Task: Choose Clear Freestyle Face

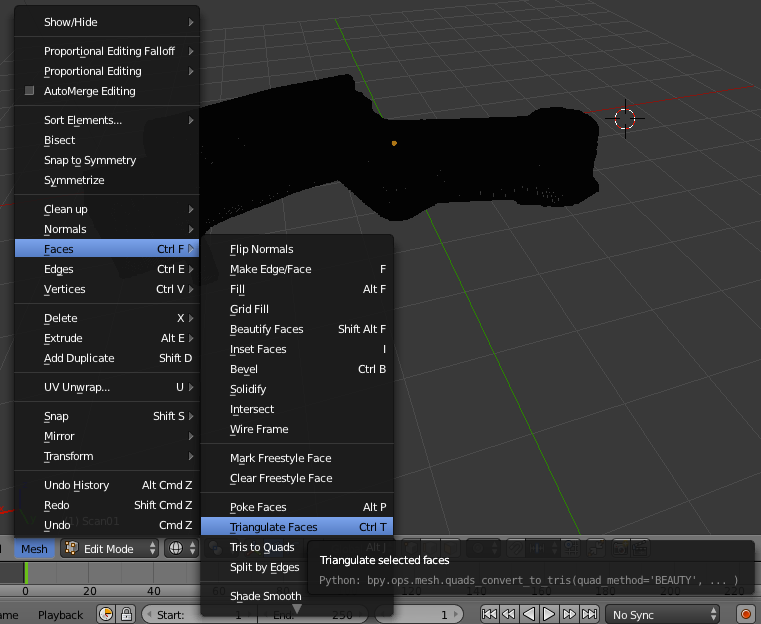Action: tap(297, 478)
